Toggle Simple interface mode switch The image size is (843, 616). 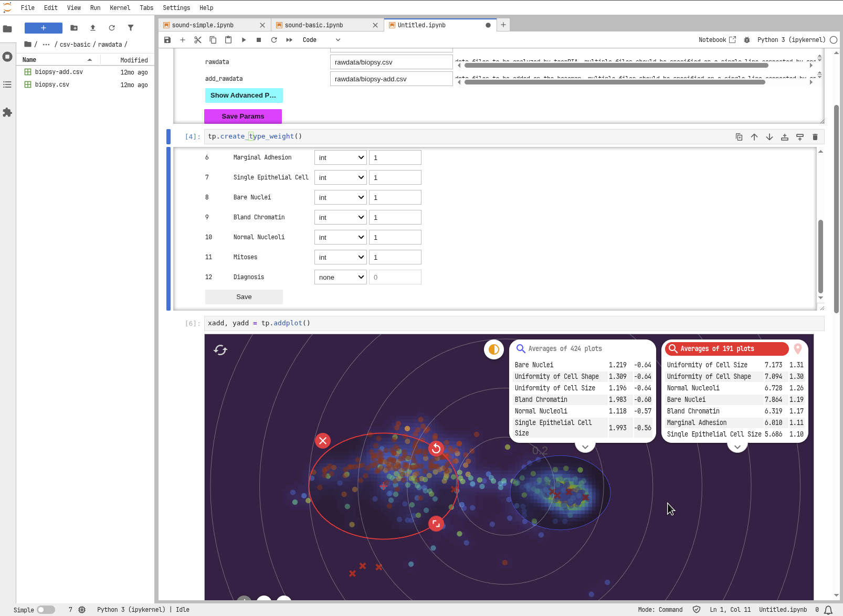coord(46,610)
